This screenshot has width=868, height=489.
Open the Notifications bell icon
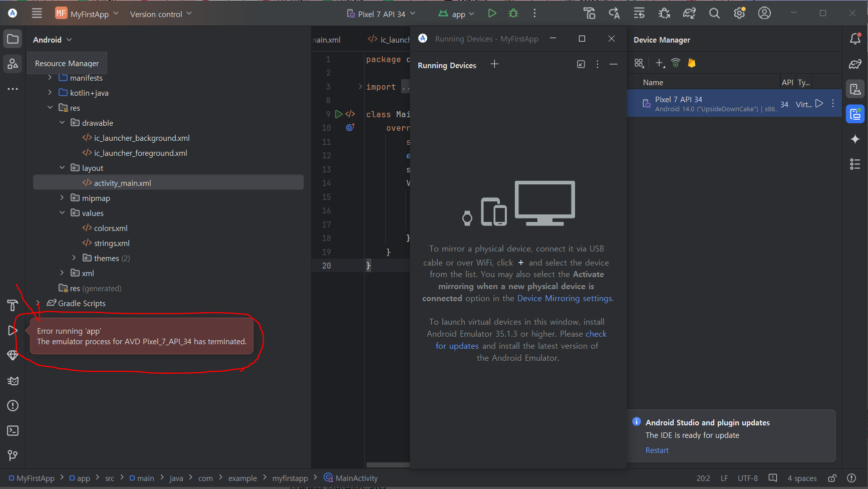tap(855, 39)
